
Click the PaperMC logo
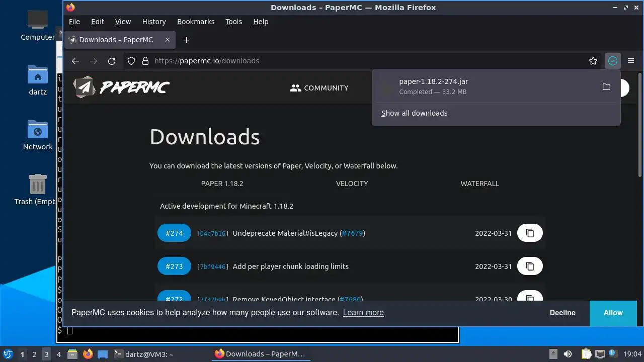point(121,87)
